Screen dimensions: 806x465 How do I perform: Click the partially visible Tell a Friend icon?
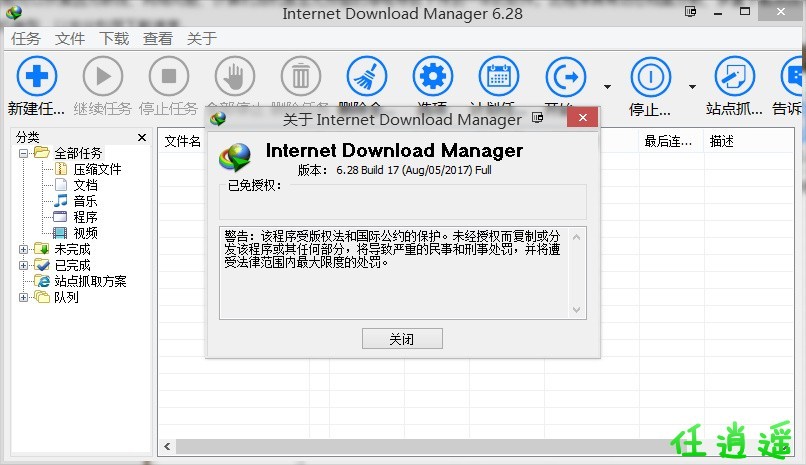(793, 76)
